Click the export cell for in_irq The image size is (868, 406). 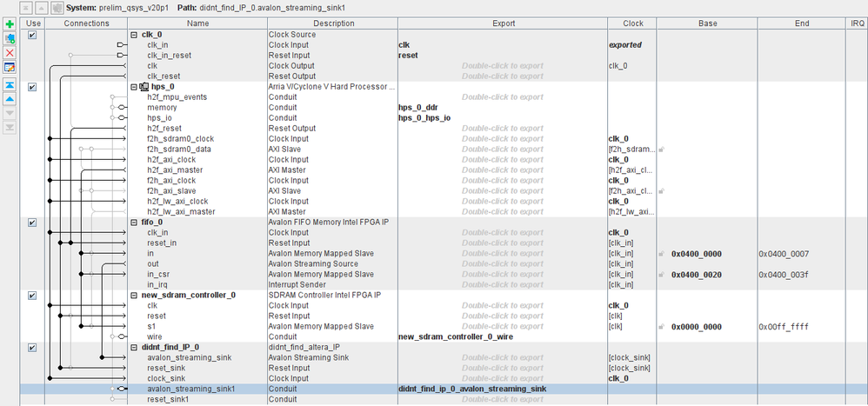(503, 285)
